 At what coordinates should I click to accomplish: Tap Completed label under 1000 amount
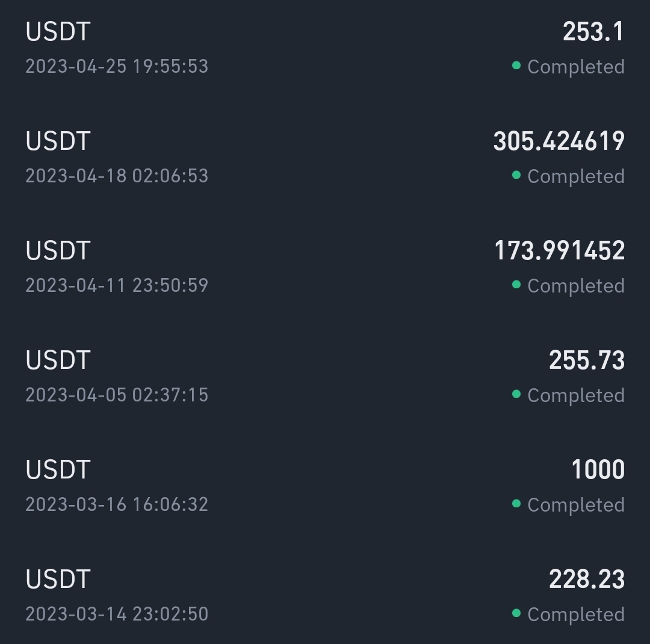click(x=575, y=505)
